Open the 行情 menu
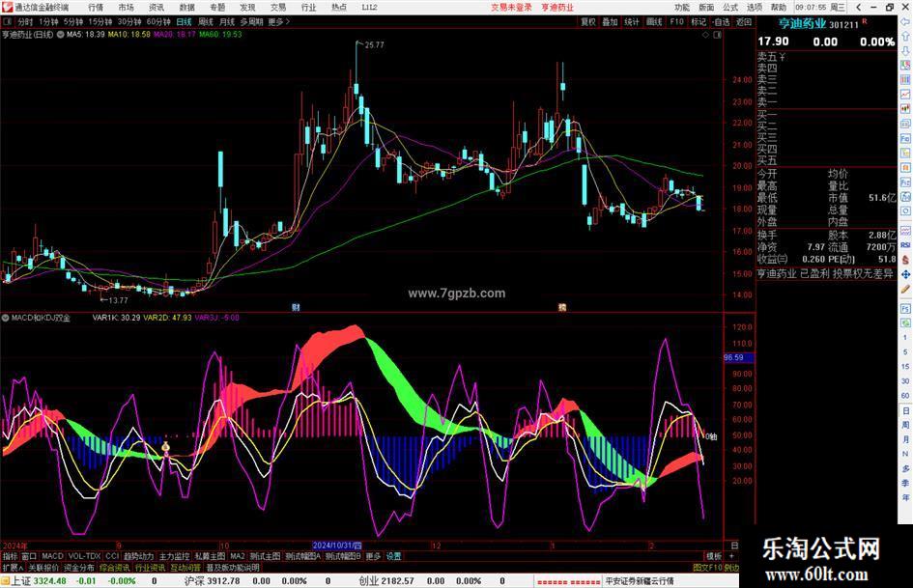 (x=96, y=7)
